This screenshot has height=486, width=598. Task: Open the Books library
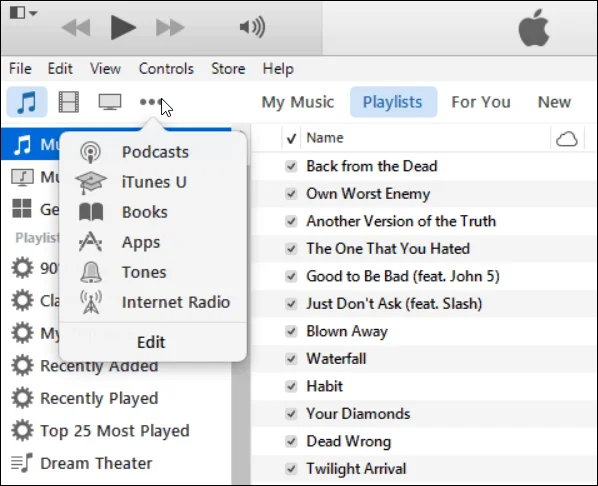[145, 212]
